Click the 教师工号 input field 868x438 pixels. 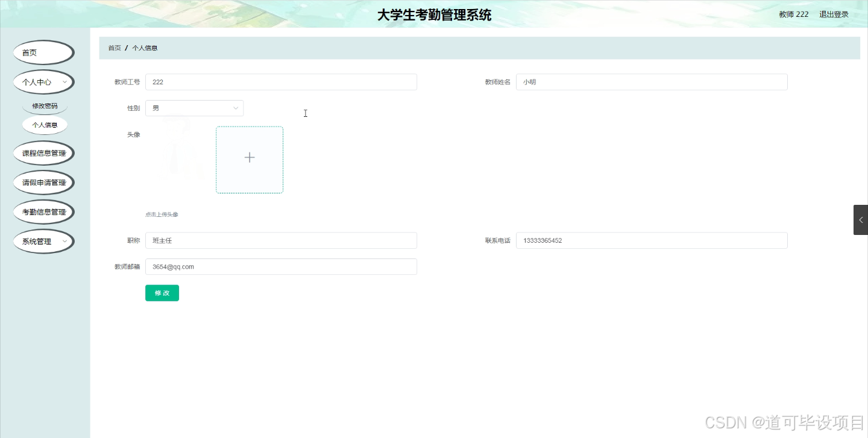tap(281, 82)
